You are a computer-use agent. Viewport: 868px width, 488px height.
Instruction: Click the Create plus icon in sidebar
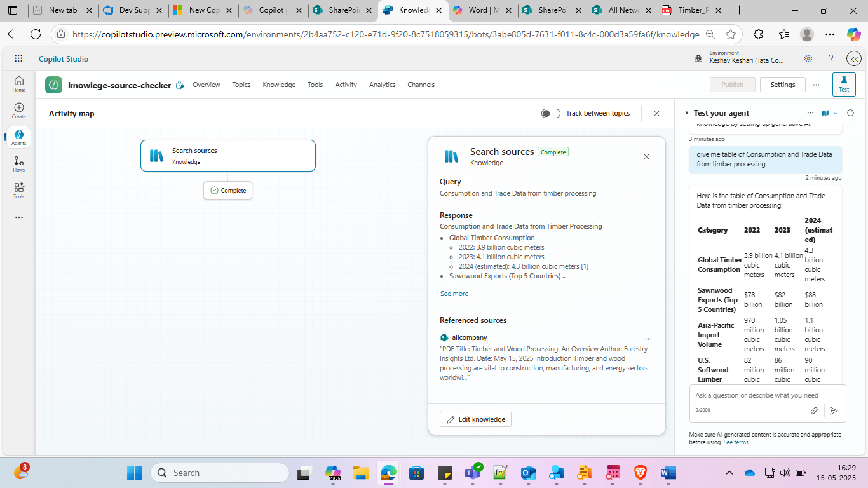tap(19, 111)
